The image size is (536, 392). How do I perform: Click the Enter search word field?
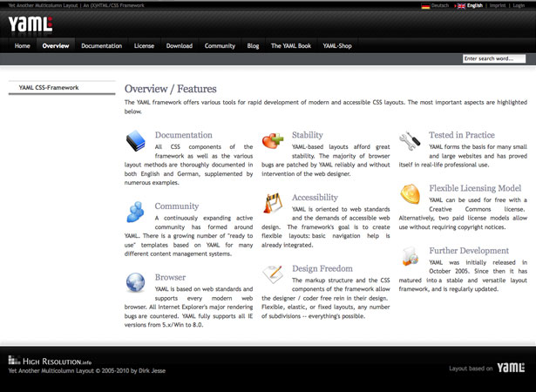(494, 58)
